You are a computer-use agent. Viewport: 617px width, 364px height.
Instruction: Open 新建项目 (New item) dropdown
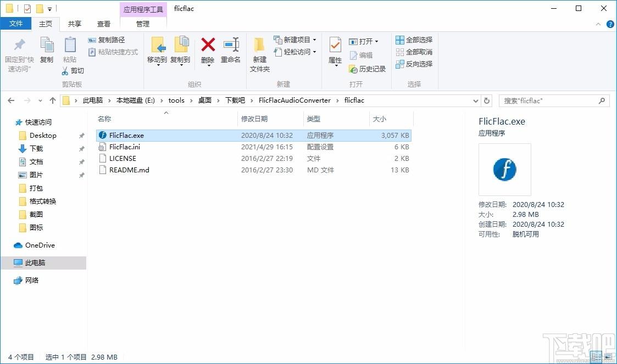coord(294,40)
